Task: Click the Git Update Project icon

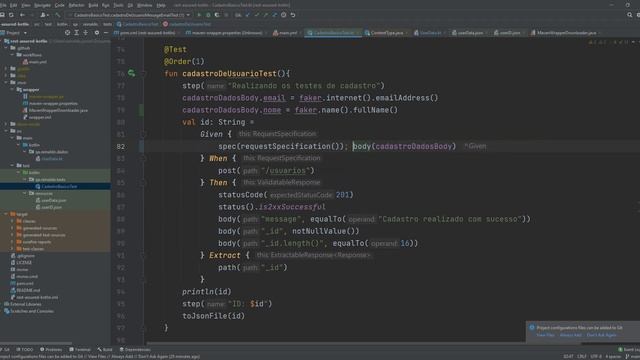Action: (x=247, y=15)
